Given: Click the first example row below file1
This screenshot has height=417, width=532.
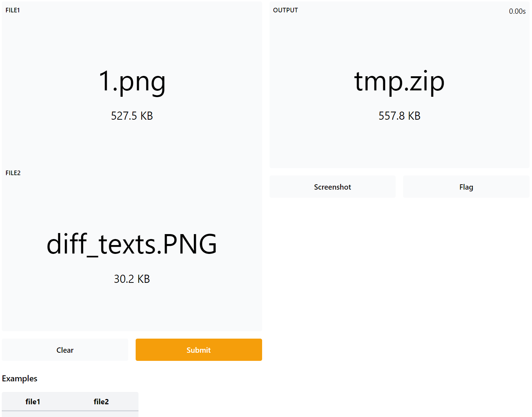Looking at the screenshot, I should point(32,414).
